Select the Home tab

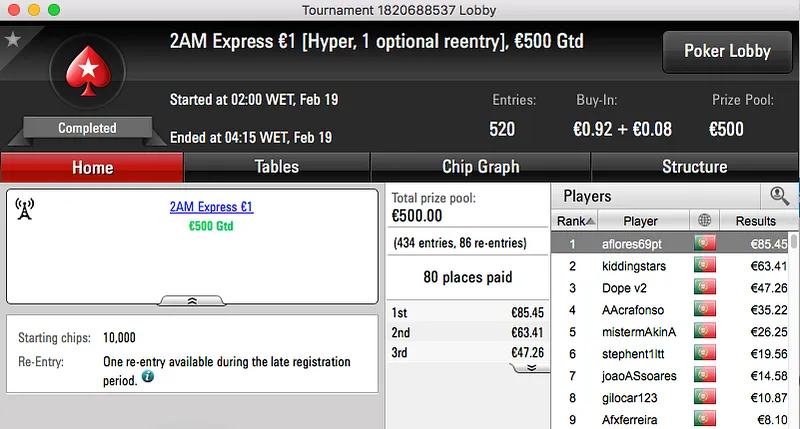point(92,167)
